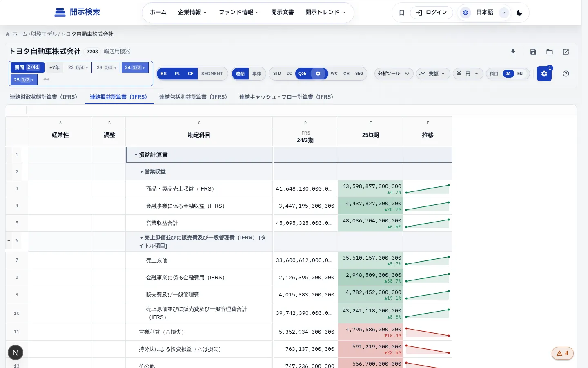This screenshot has width=588, height=368.
Task: Open the warning alerts badge
Action: click(x=563, y=353)
